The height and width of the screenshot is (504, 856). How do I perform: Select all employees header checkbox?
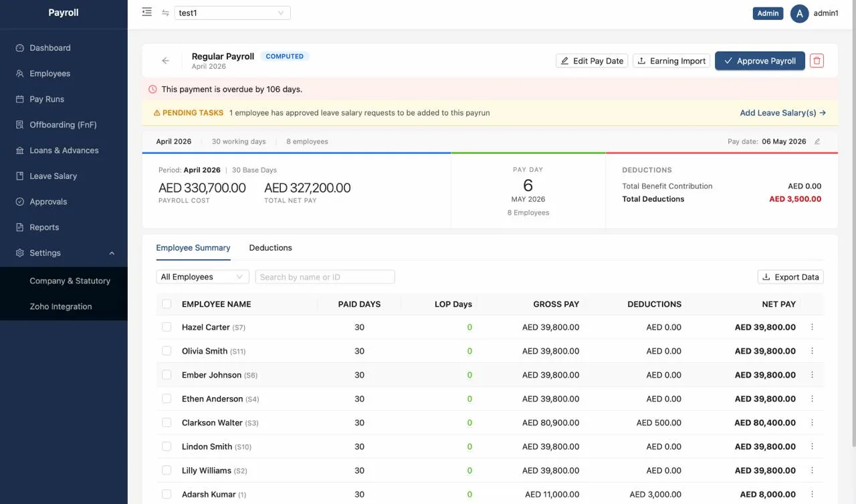(x=167, y=304)
